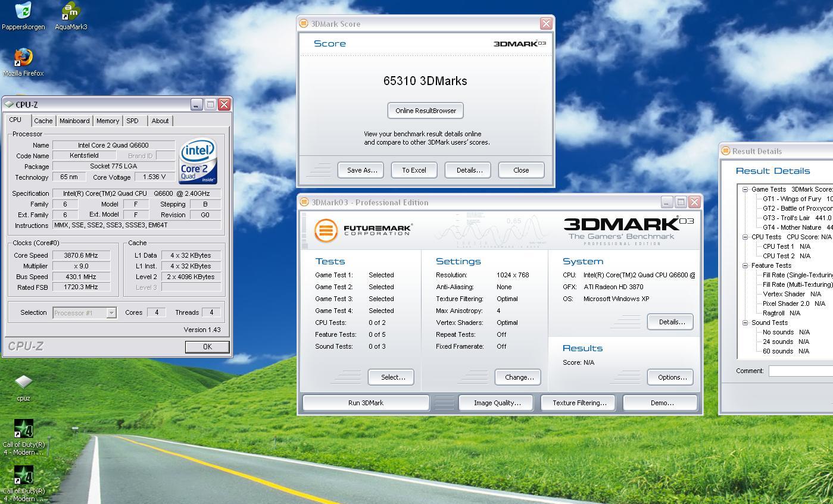
Task: Open Image Quality tool
Action: tap(497, 403)
